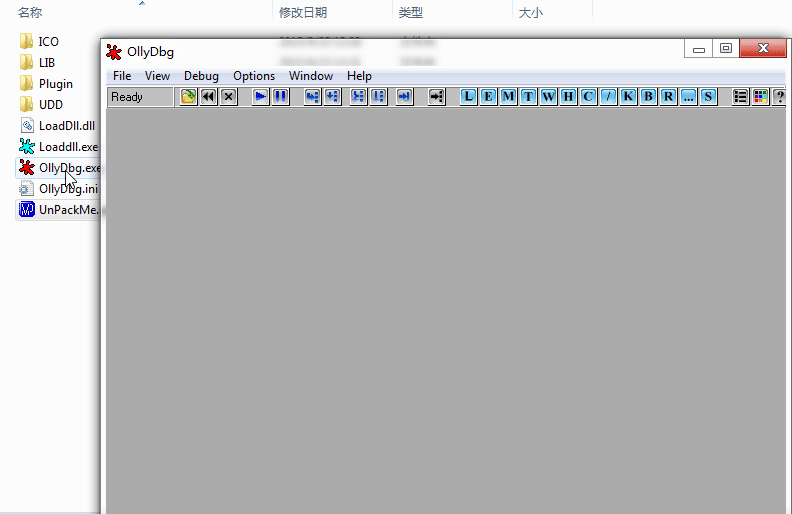The height and width of the screenshot is (514, 792).
Task: Sort by 类型 column header
Action: point(411,13)
